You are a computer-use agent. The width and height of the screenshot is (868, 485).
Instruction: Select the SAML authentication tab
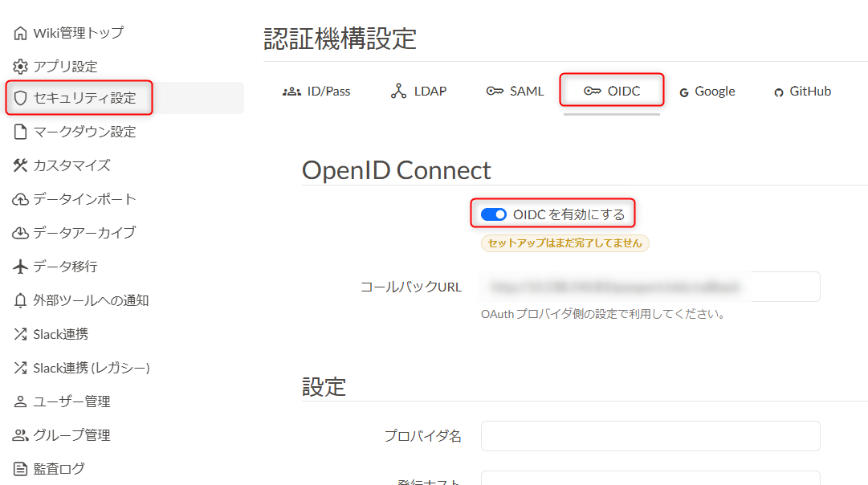tap(516, 92)
